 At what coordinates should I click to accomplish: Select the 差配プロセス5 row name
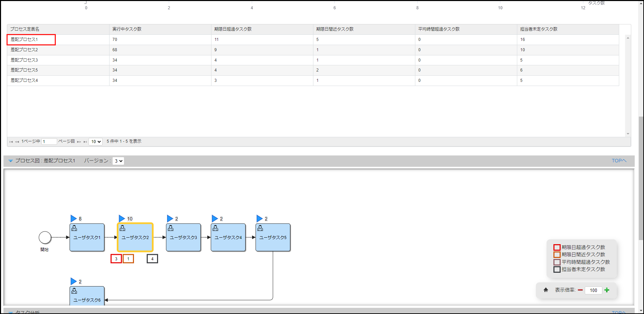pyautogui.click(x=24, y=70)
